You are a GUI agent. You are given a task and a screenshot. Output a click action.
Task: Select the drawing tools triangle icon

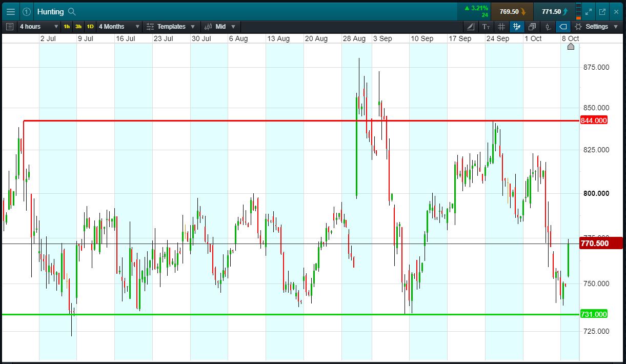click(x=471, y=27)
